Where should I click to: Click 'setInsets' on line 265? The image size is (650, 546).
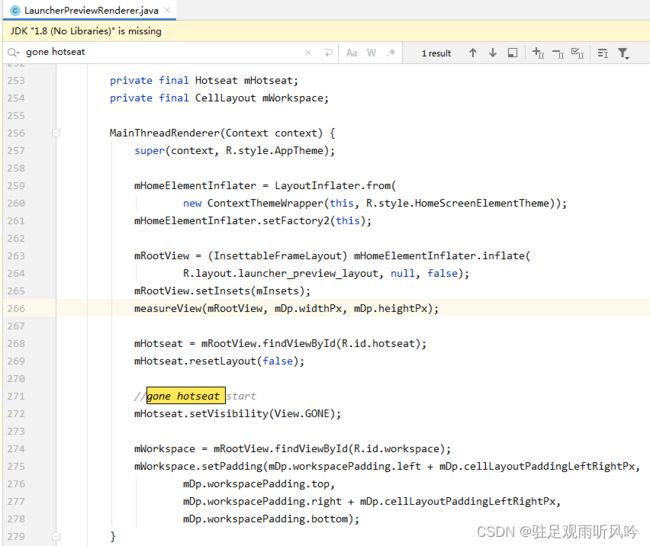click(223, 291)
